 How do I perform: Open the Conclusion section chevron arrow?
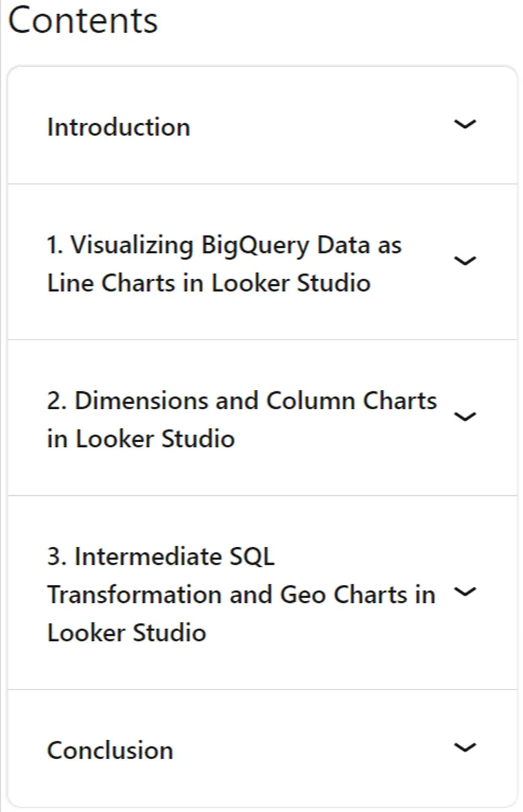tap(465, 747)
